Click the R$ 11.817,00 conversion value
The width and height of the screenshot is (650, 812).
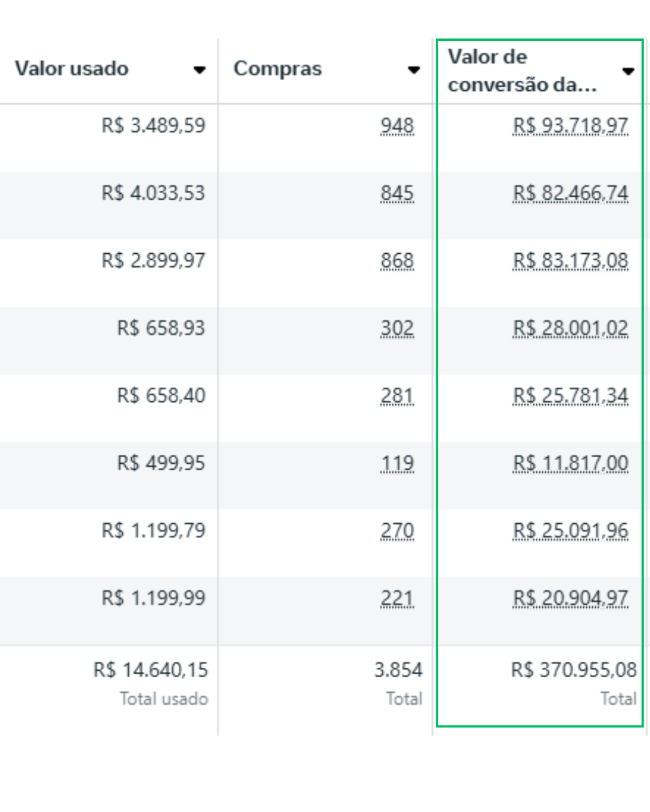pyautogui.click(x=571, y=463)
